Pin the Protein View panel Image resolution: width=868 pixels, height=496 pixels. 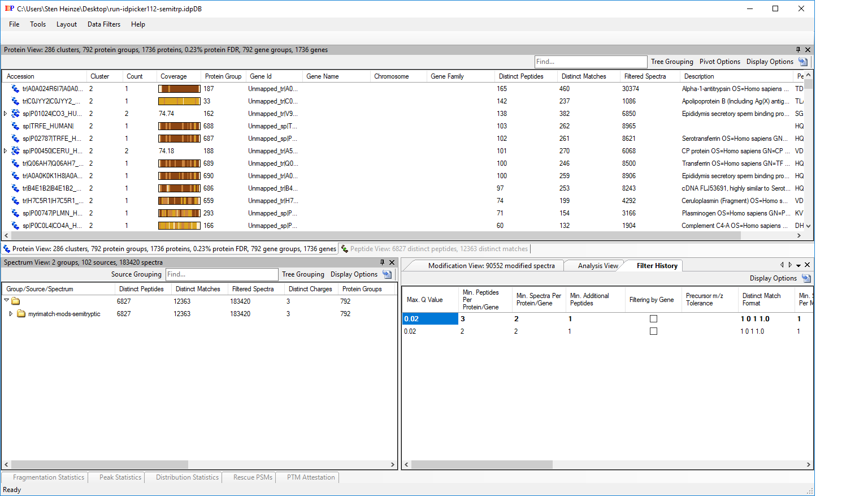click(798, 50)
